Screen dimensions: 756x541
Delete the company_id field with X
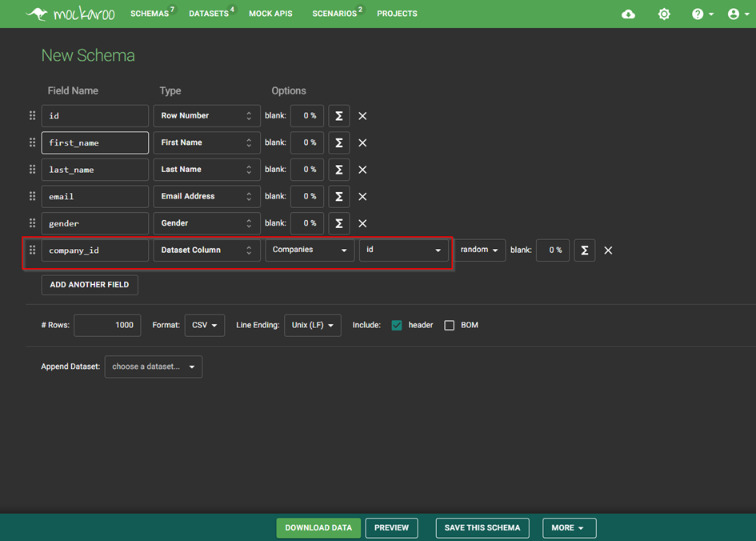[608, 250]
